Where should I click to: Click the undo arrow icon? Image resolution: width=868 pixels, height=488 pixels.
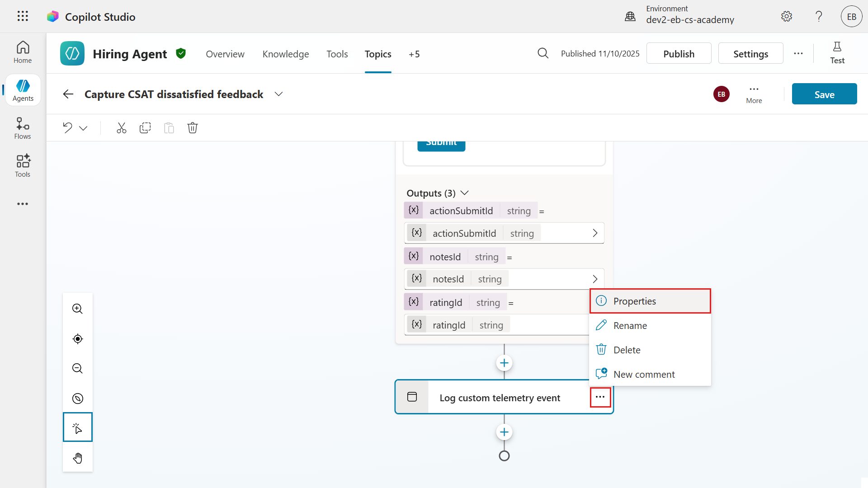pos(67,128)
